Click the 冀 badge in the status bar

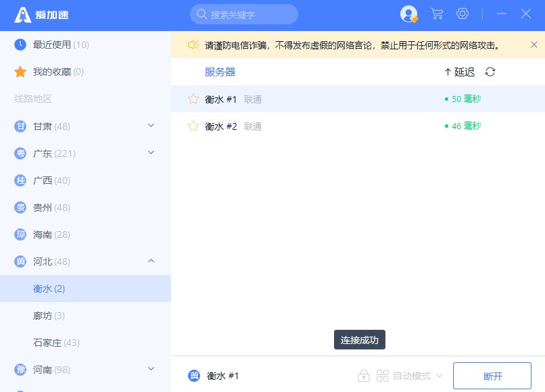coord(194,376)
